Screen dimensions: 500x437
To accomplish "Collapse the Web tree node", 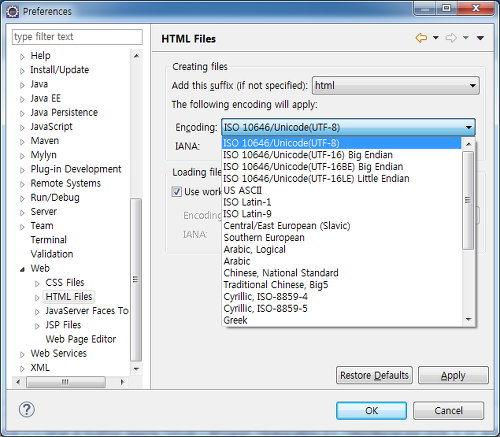I will point(22,269).
